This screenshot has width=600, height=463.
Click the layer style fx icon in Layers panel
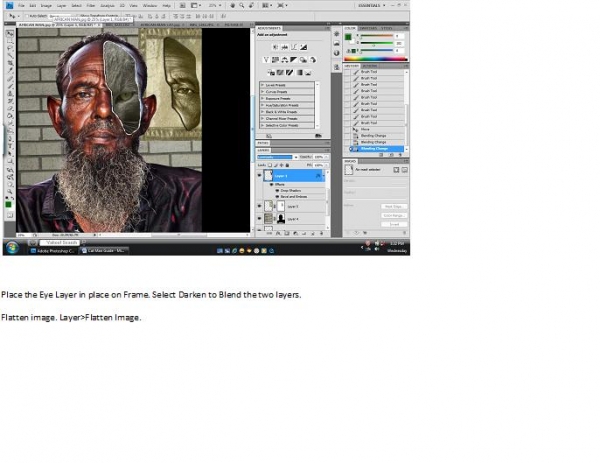coord(278,233)
